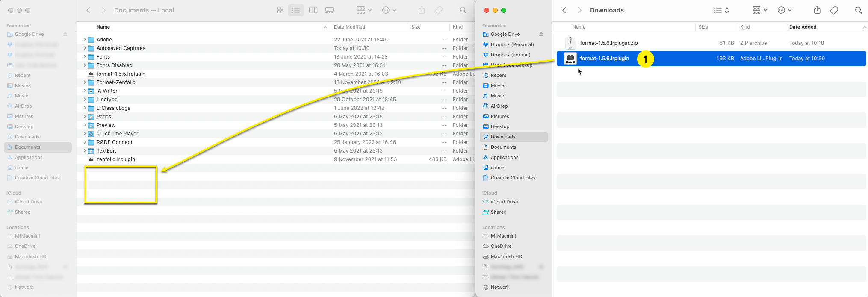Open the group-by dropdown in Downloads toolbar
868x297 pixels.
[759, 10]
